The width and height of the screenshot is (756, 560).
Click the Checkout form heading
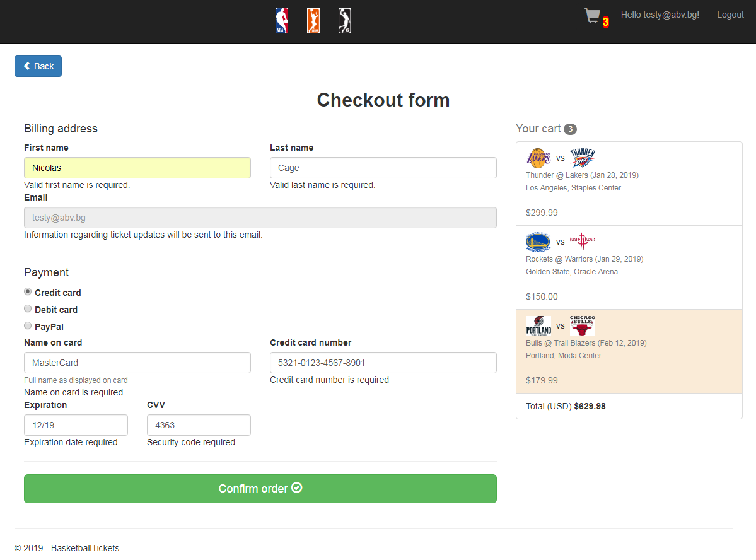coord(383,100)
